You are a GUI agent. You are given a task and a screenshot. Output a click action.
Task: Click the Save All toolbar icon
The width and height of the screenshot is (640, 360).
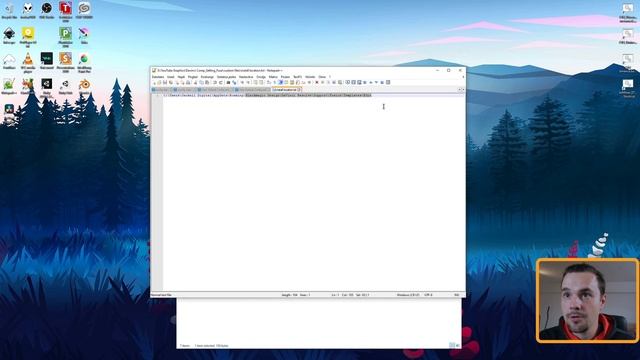[x=171, y=82]
